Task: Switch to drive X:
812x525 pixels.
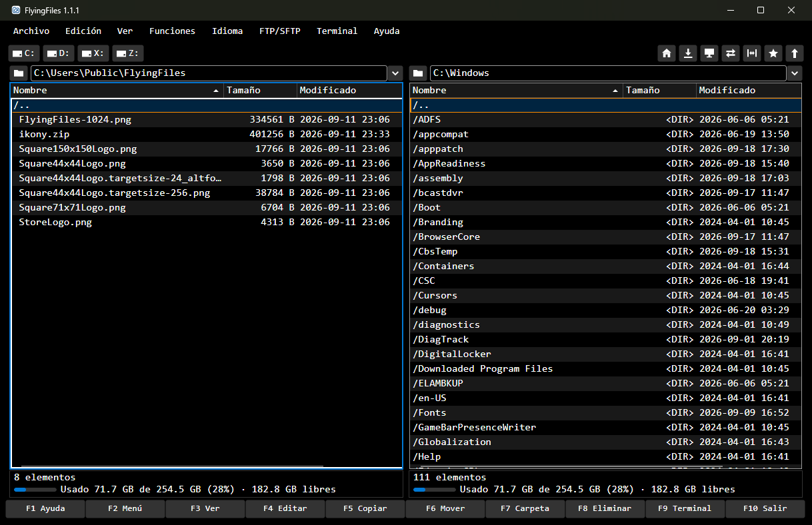Action: pos(93,54)
